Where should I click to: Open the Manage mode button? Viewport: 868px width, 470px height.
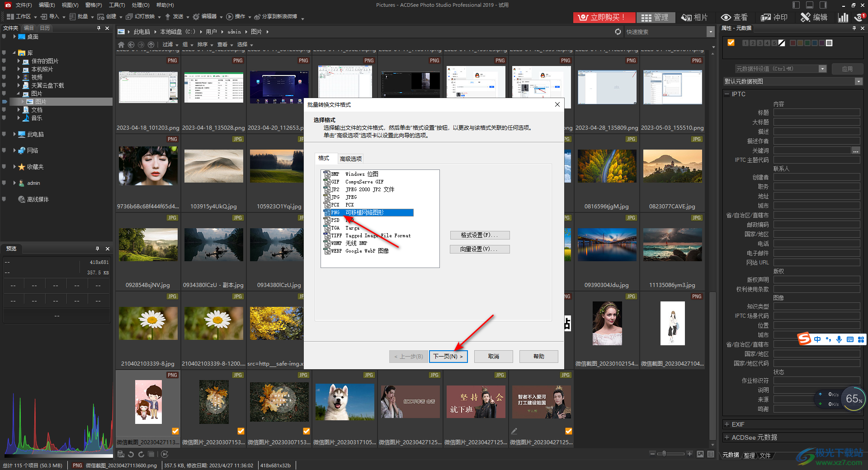(655, 17)
